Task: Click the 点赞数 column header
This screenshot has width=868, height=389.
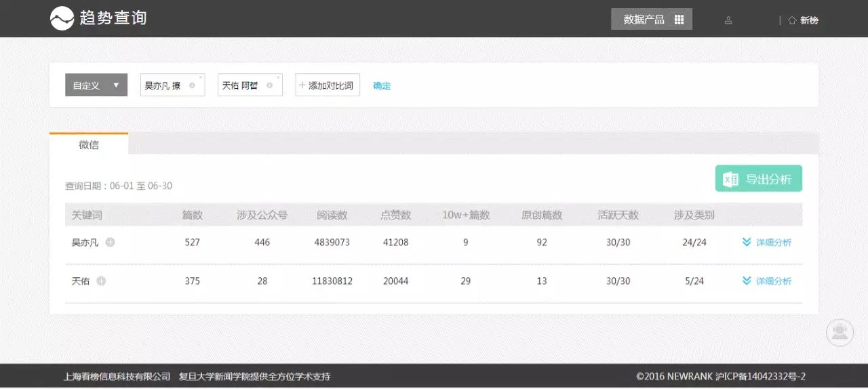Action: click(x=396, y=215)
